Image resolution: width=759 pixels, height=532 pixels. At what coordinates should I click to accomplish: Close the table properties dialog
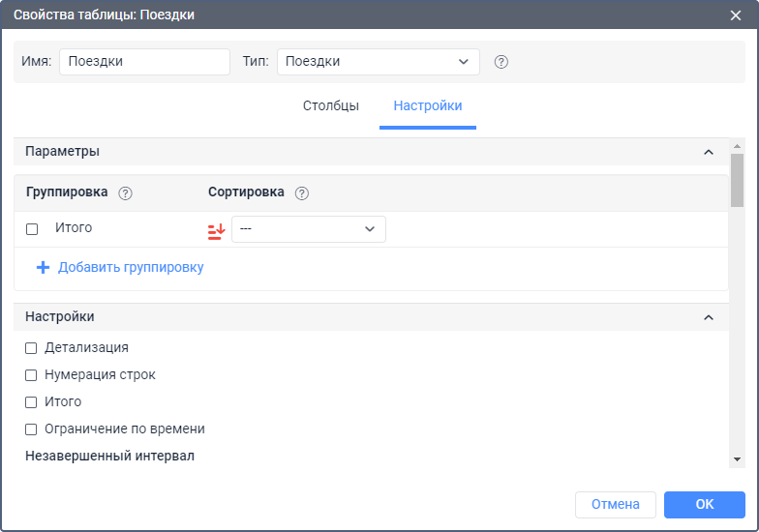[736, 15]
